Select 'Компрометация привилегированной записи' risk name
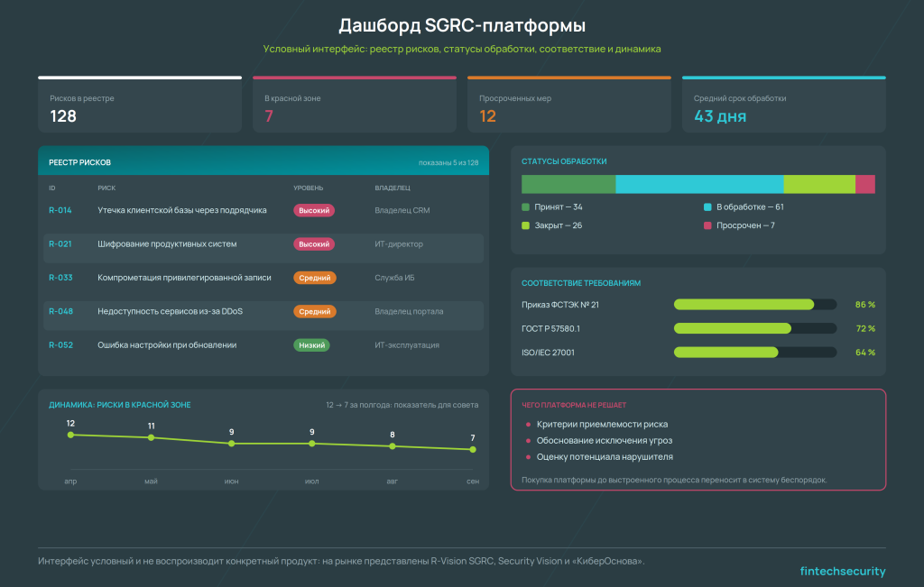Image resolution: width=924 pixels, height=587 pixels. click(x=184, y=278)
